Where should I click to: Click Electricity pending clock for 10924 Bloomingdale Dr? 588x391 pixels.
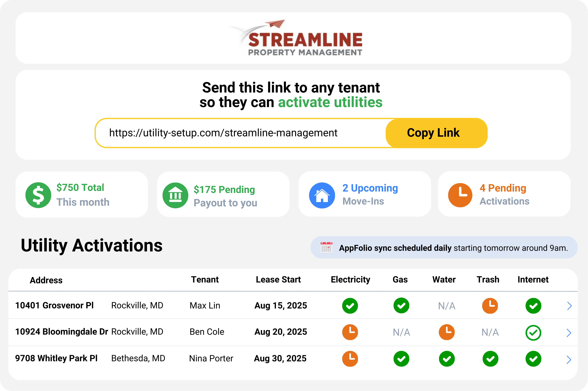[350, 332]
